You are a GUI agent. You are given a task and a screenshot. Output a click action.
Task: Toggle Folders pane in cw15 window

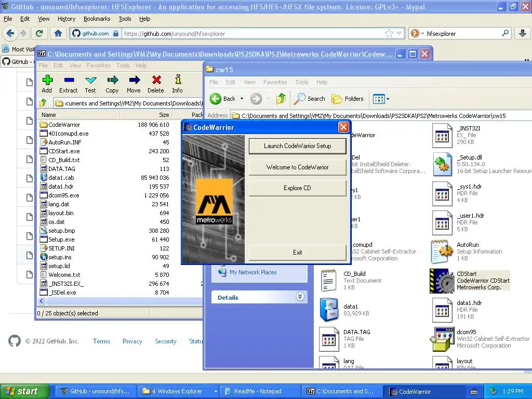pyautogui.click(x=347, y=99)
